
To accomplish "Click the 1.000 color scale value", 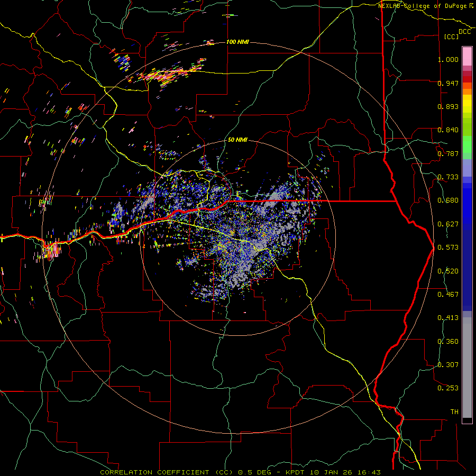I will coord(448,59).
